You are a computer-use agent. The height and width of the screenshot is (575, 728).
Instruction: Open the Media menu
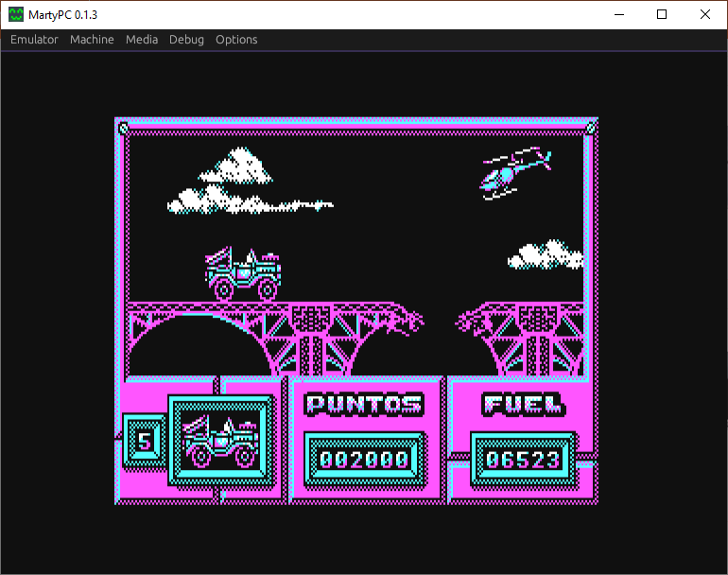142,40
